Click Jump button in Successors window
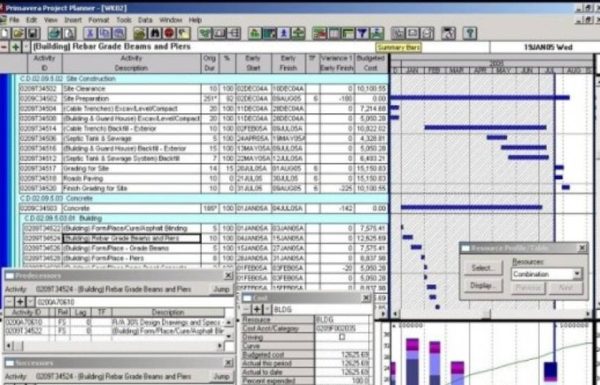 221,377
